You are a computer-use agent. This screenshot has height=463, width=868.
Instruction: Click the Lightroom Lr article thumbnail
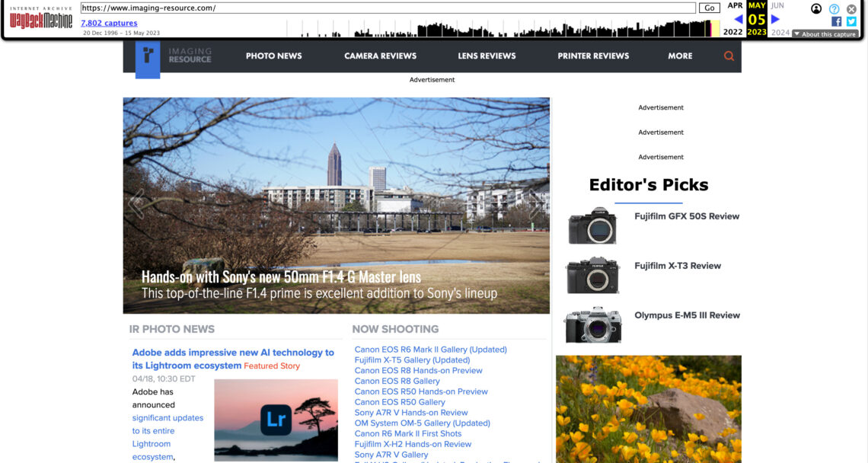click(x=276, y=420)
